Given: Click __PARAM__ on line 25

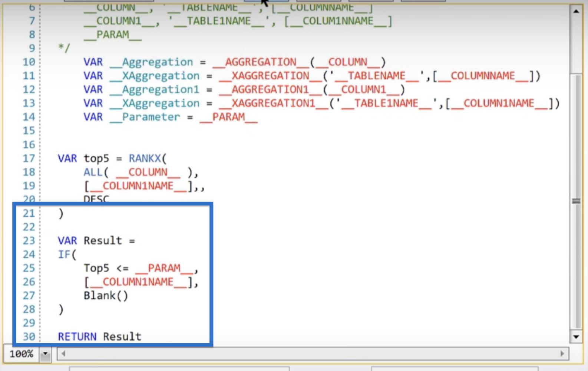Looking at the screenshot, I should (x=164, y=268).
